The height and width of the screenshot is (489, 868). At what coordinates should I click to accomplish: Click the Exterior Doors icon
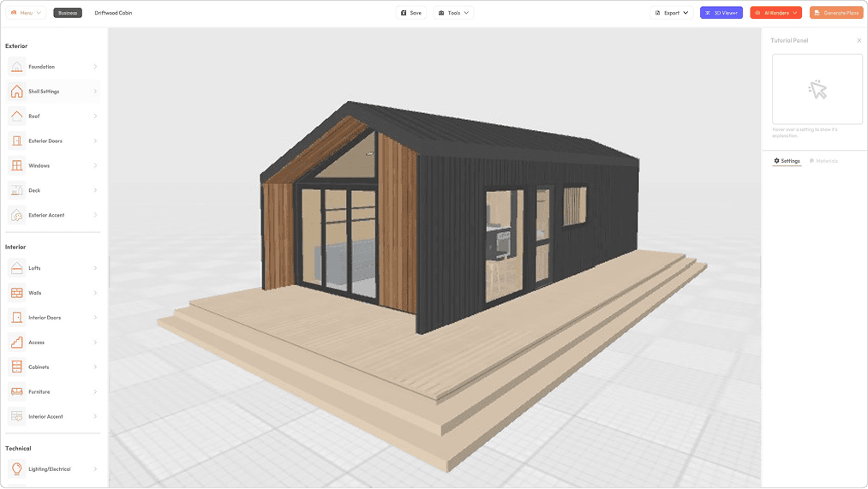[x=16, y=140]
